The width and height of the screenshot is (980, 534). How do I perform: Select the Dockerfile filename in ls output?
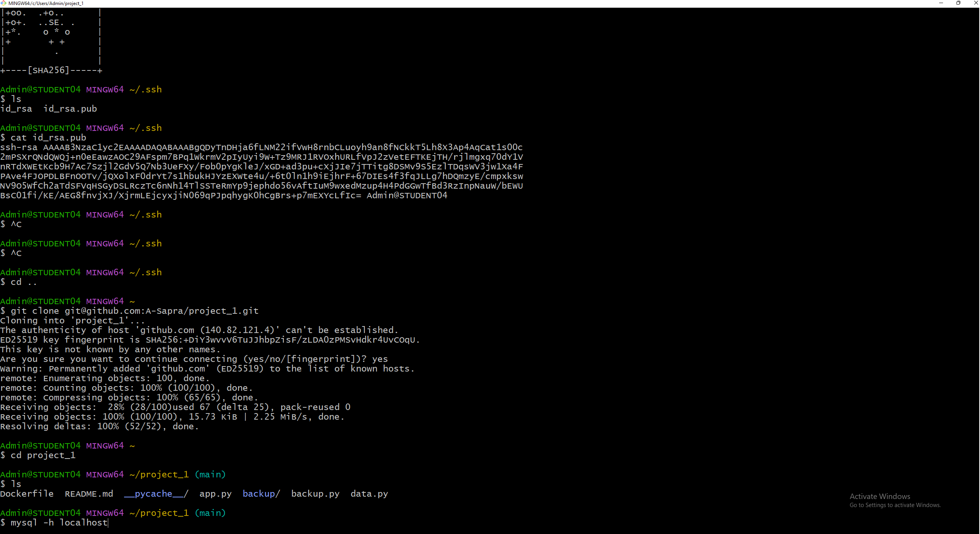click(27, 494)
